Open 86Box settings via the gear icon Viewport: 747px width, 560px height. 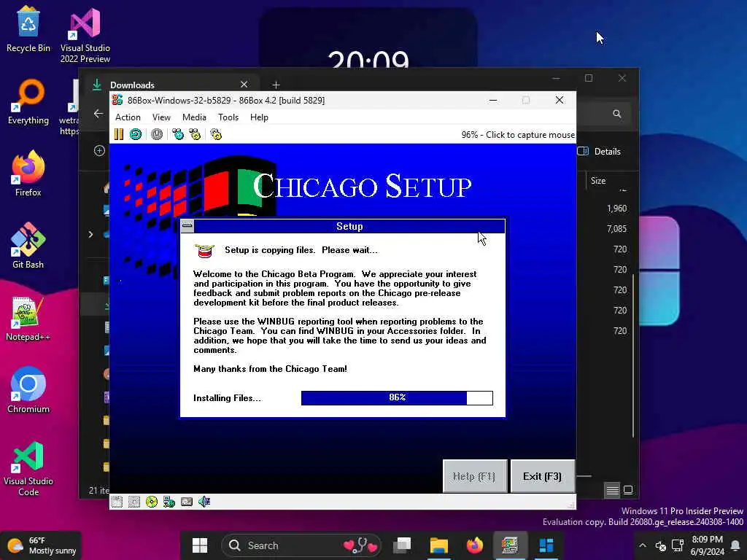point(216,134)
